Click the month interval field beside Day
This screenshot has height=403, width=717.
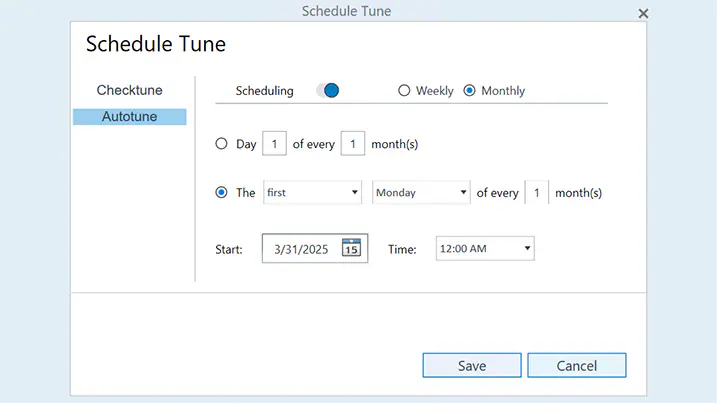pos(353,143)
